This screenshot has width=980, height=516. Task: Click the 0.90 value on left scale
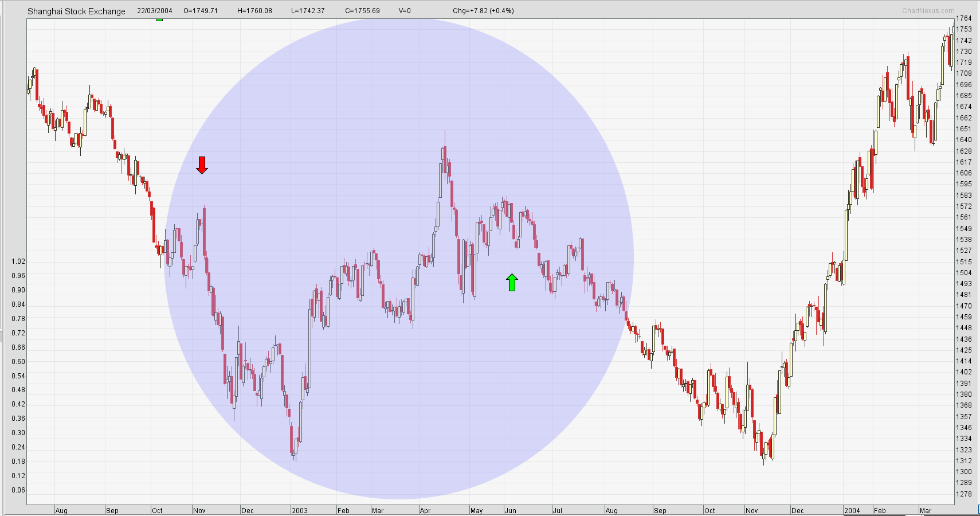click(18, 290)
